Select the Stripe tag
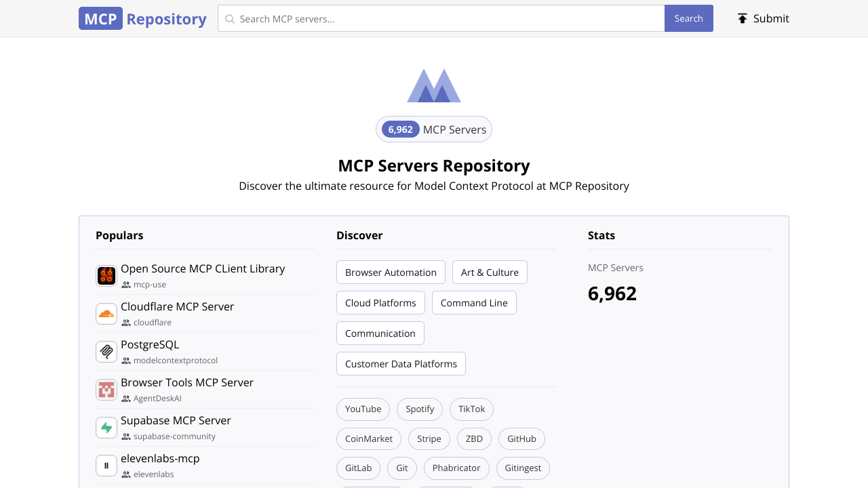 (x=429, y=439)
